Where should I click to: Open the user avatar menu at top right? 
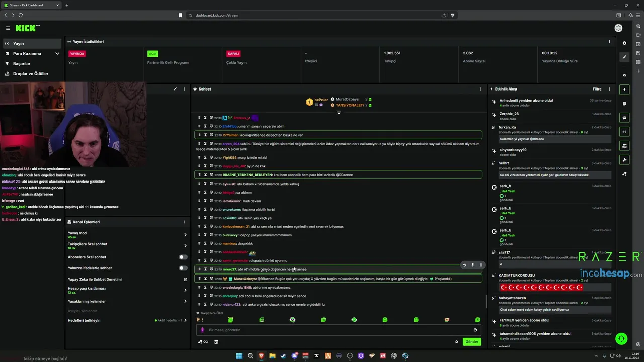pyautogui.click(x=618, y=28)
